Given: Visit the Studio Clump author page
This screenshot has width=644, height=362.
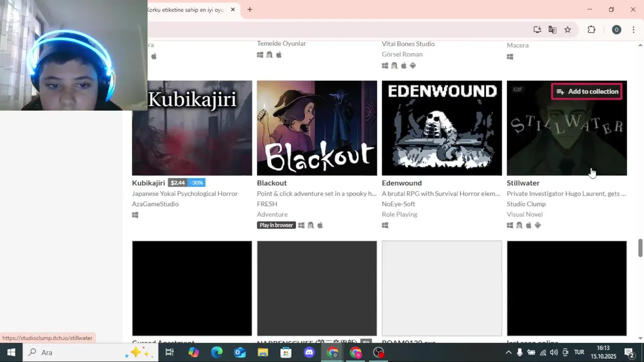Looking at the screenshot, I should tap(526, 204).
